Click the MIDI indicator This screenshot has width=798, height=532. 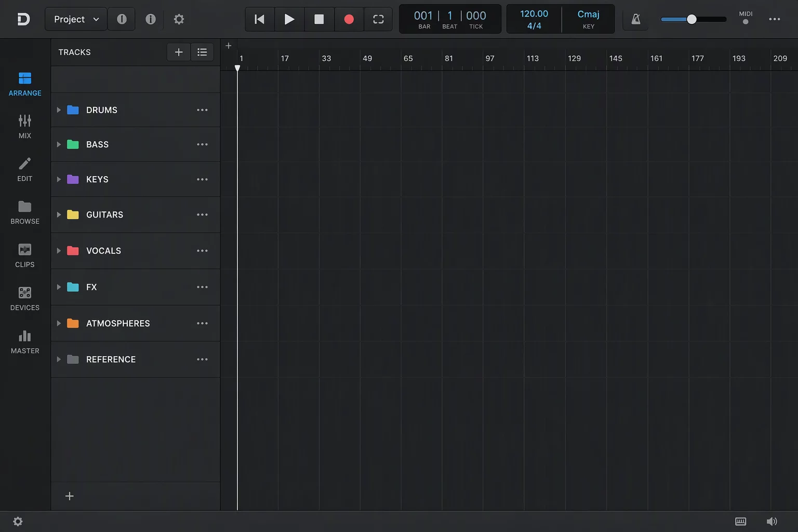pyautogui.click(x=746, y=18)
